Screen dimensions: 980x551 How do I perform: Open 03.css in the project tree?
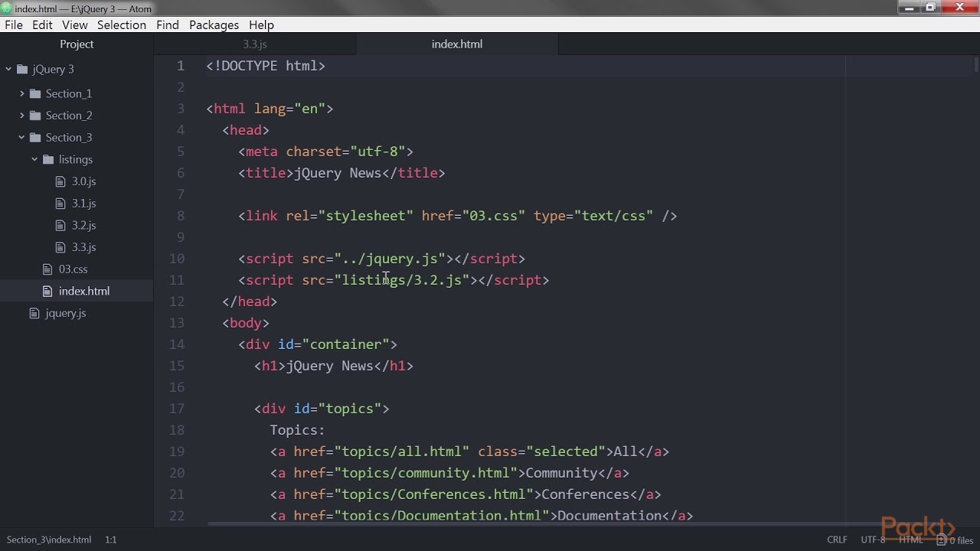pyautogui.click(x=73, y=269)
